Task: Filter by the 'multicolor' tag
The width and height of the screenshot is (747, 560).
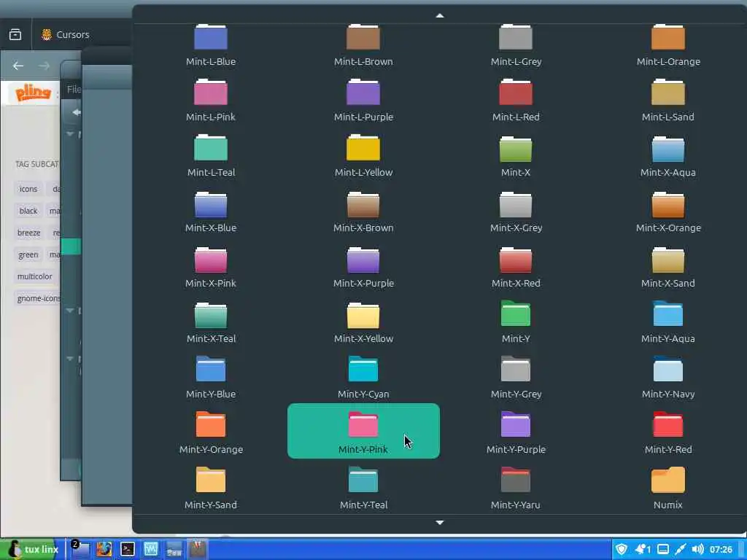Action: [35, 276]
